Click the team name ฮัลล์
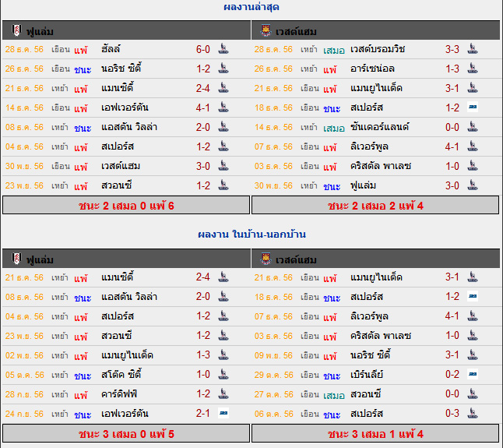This screenshot has height=448, width=503. click(x=111, y=49)
